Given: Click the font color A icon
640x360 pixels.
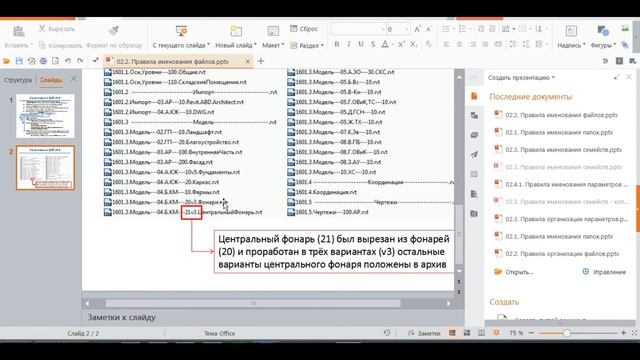Looking at the screenshot, I should (x=385, y=44).
